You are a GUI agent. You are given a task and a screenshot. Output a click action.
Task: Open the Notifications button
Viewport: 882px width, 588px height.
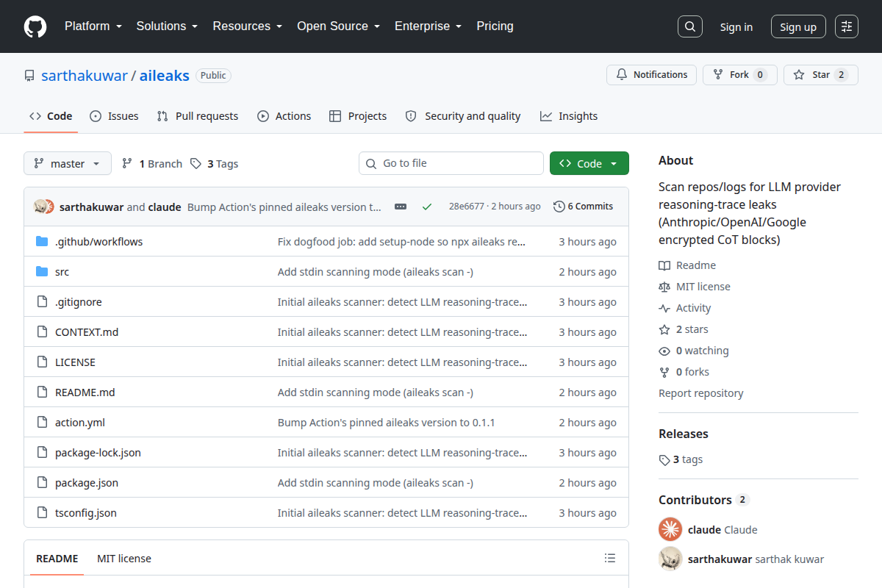(651, 75)
